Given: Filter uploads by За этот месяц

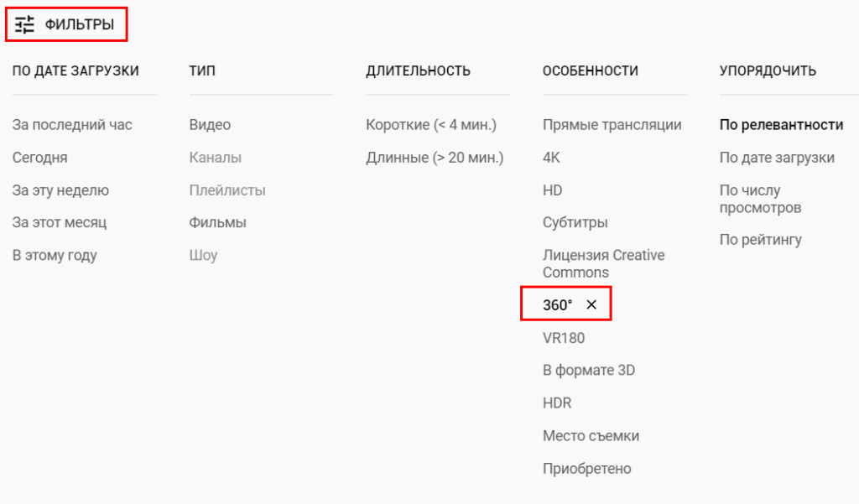Looking at the screenshot, I should click(x=60, y=223).
